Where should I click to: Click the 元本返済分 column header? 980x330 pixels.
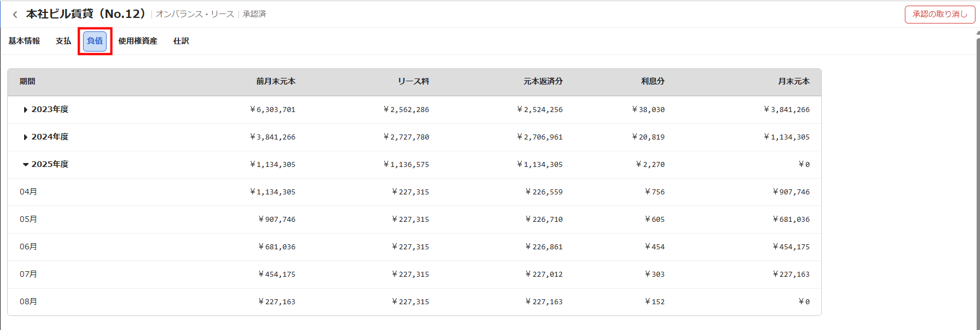[542, 82]
